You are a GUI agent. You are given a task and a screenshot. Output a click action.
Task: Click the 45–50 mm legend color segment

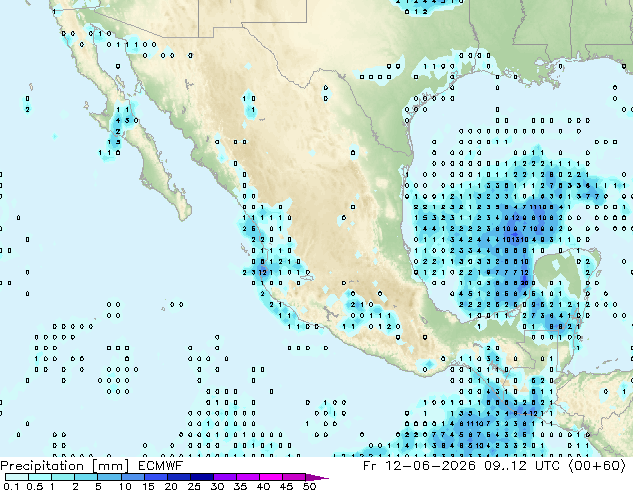tap(294, 477)
